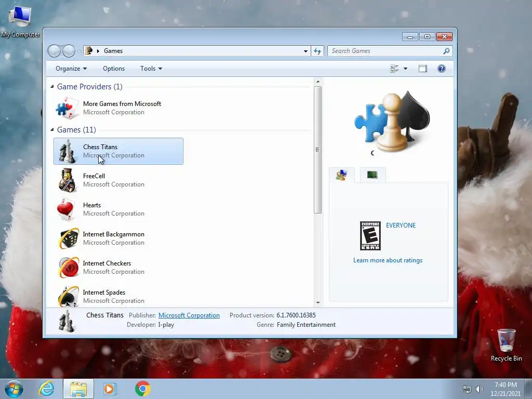532x399 pixels.
Task: Click the Games folder icon in address bar
Action: (x=88, y=50)
